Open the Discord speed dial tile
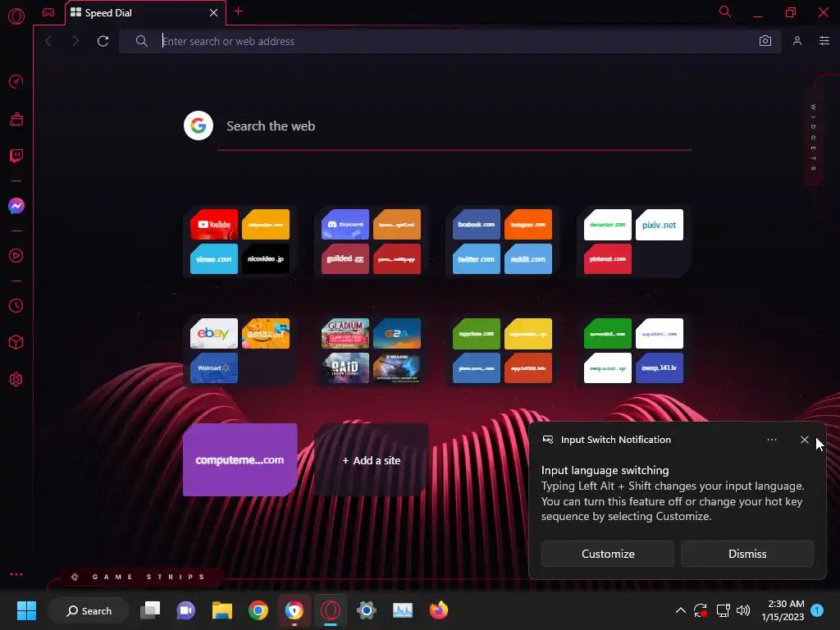The height and width of the screenshot is (630, 840). (345, 225)
